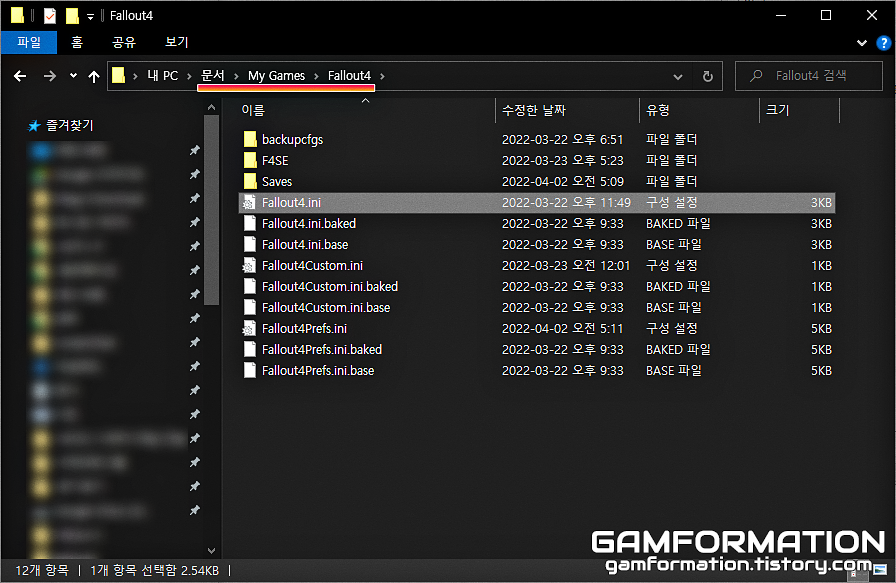Click the Fallout4Prefs.ini file name
The image size is (896, 583).
[305, 329]
